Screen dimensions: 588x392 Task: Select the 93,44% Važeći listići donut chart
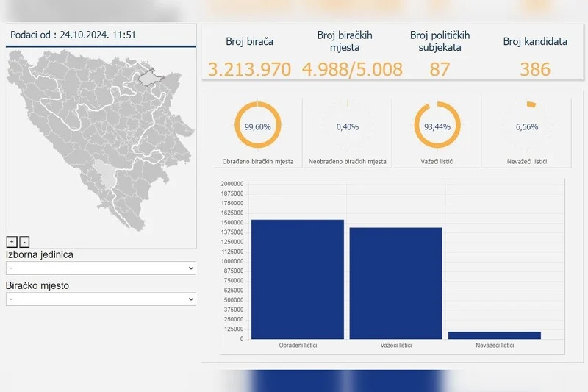pyautogui.click(x=437, y=126)
